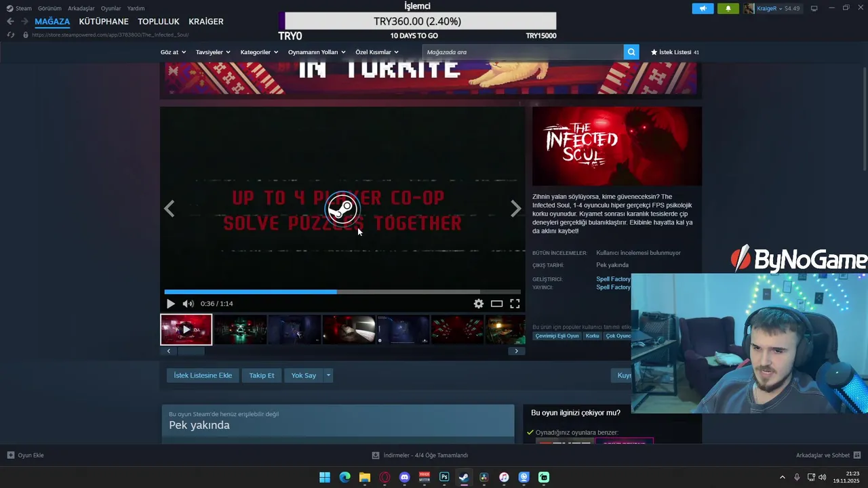This screenshot has height=488, width=868.
Task: Open File Explorer from the taskbar
Action: 365,477
